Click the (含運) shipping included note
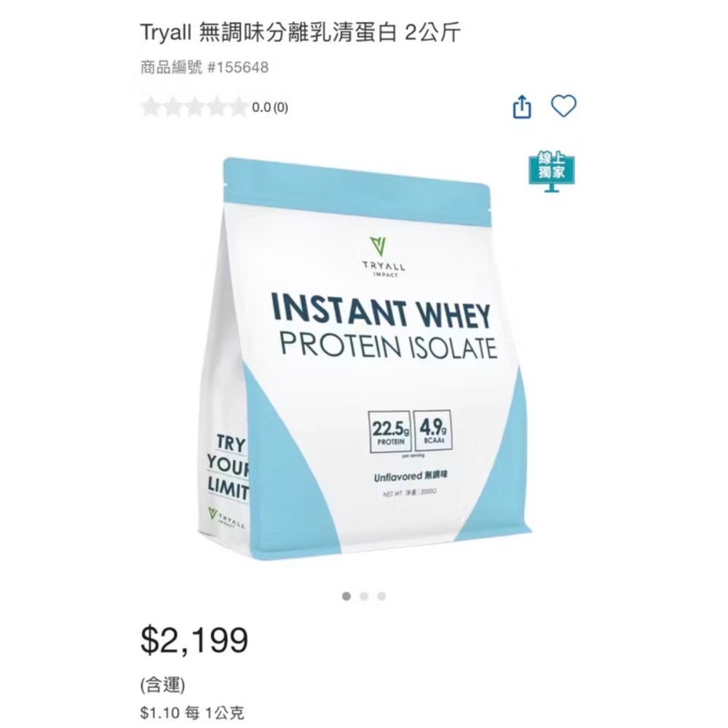 [162, 685]
